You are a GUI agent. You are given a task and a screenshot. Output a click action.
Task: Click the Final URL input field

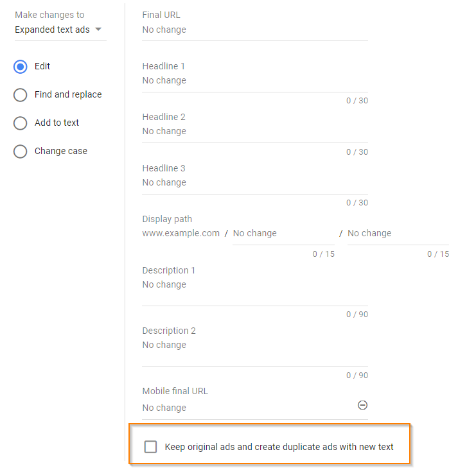(x=255, y=30)
